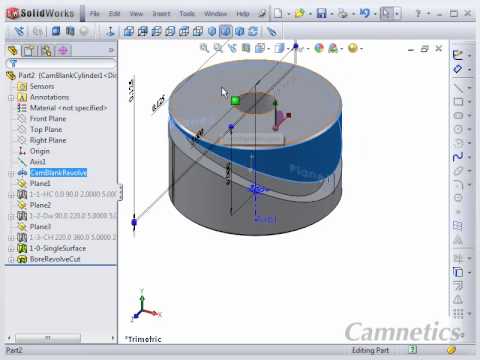Select Plane2 in the feature tree
480x360 pixels.
[x=40, y=205]
